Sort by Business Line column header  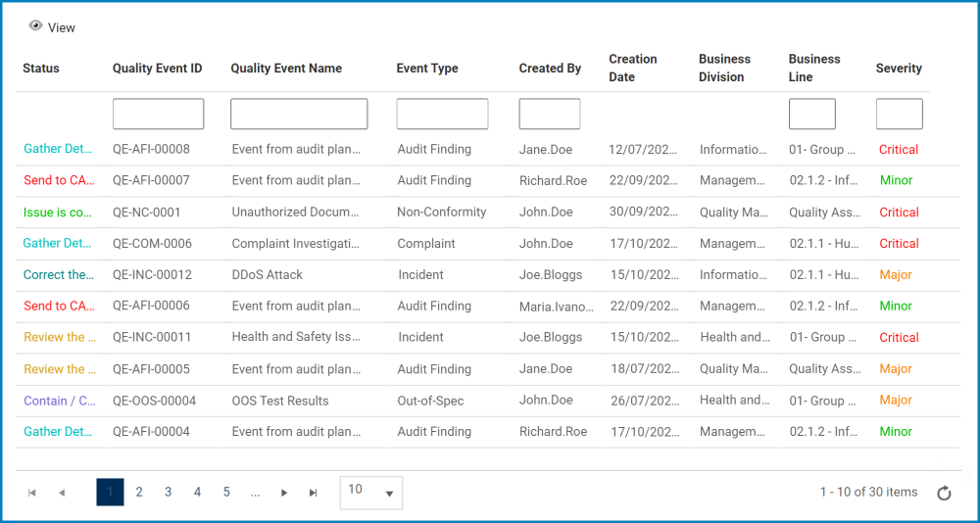(x=814, y=69)
